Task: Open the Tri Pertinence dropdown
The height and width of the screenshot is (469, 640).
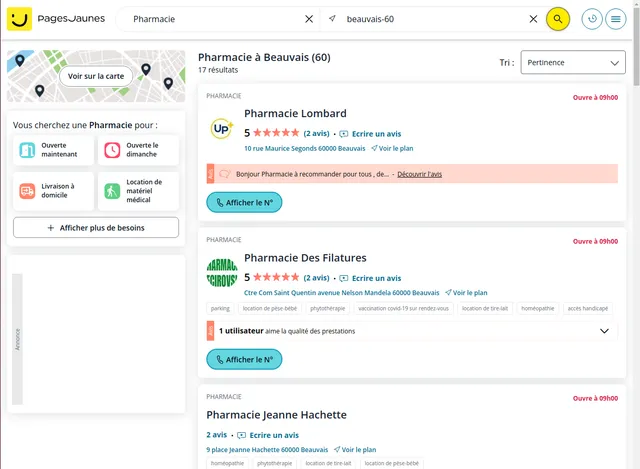Action: pyautogui.click(x=573, y=62)
